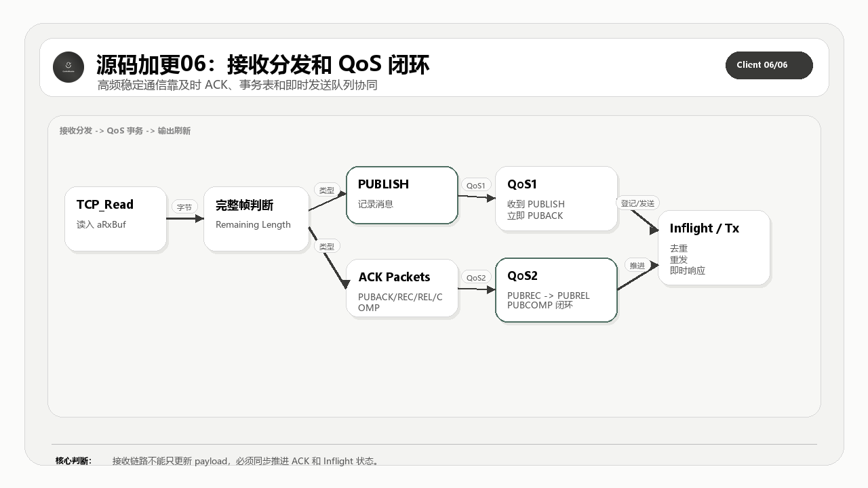
Task: Click the ACK Packets node box
Action: point(402,288)
